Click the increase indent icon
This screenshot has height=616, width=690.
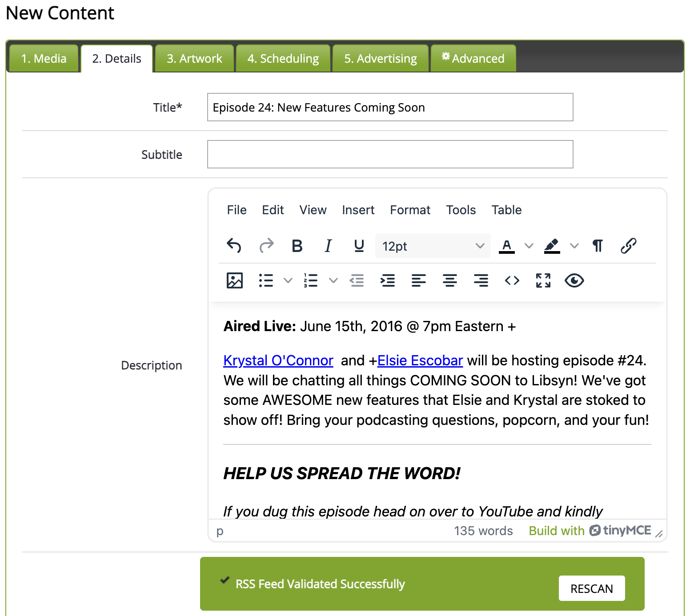[388, 280]
